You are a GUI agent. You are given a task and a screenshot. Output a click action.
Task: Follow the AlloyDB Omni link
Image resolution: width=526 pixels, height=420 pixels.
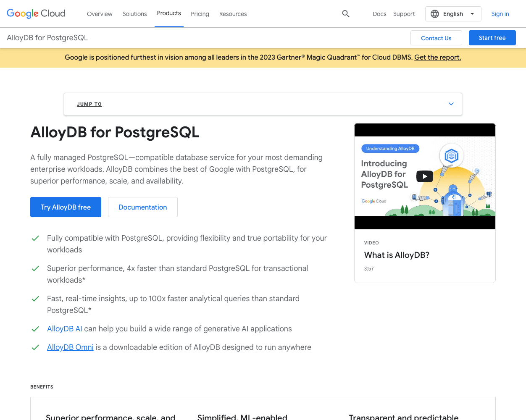pos(70,347)
